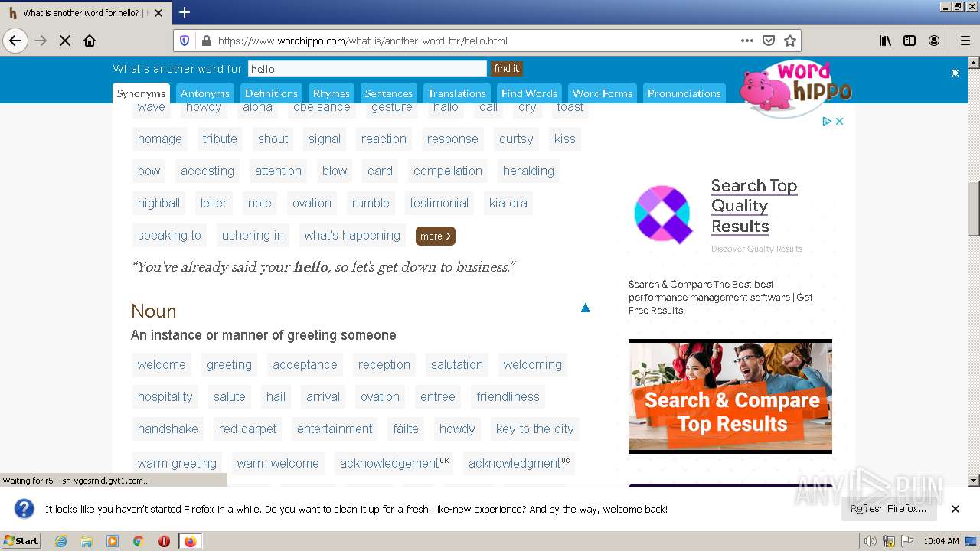This screenshot has width=980, height=551.
Task: Open tracking protection shield icon
Action: click(185, 41)
